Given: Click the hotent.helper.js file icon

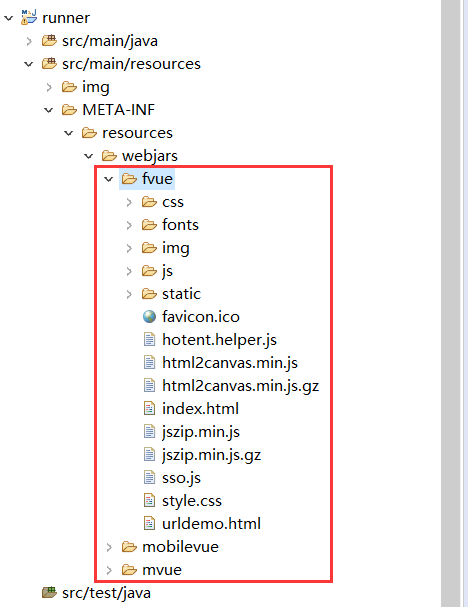Looking at the screenshot, I should pos(149,340).
